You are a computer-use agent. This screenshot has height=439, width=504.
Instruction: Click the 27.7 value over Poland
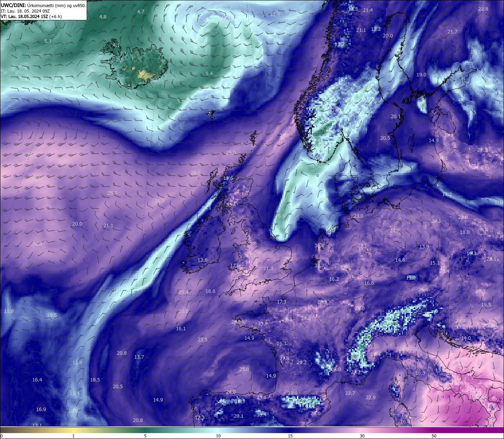click(395, 231)
